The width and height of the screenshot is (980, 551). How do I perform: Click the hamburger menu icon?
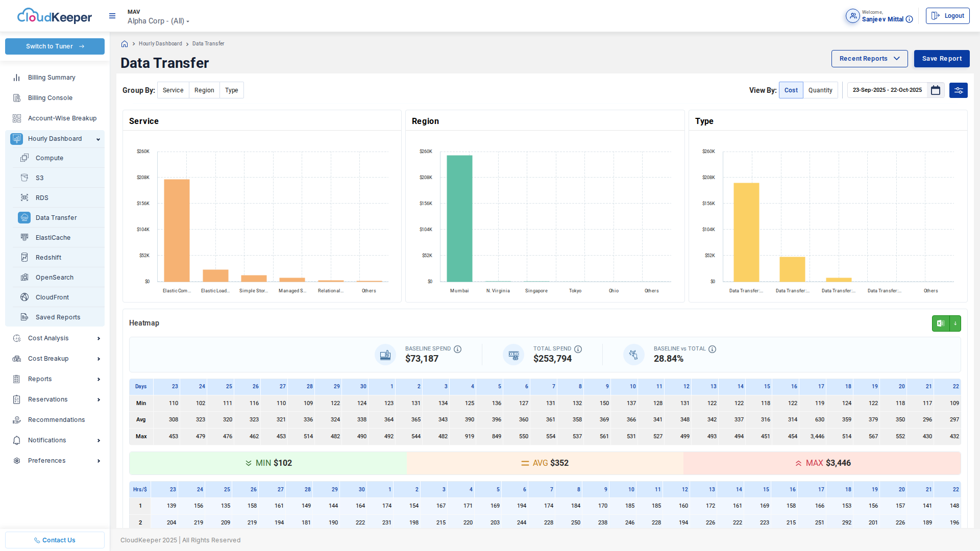[x=112, y=16]
